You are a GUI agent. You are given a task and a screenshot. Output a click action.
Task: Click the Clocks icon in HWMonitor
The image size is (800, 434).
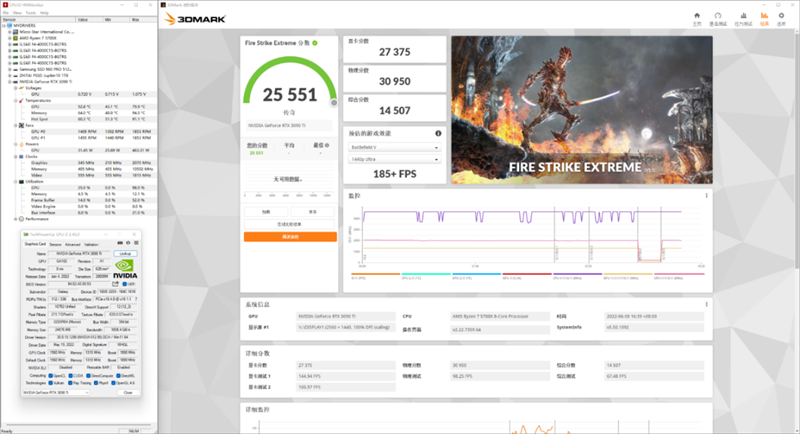coord(21,157)
